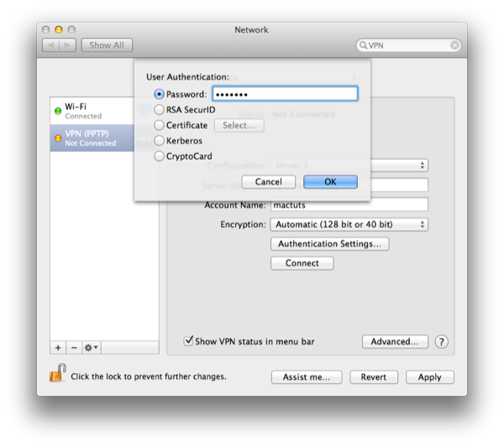Select the Password radio button
This screenshot has width=504, height=447.
pos(159,94)
